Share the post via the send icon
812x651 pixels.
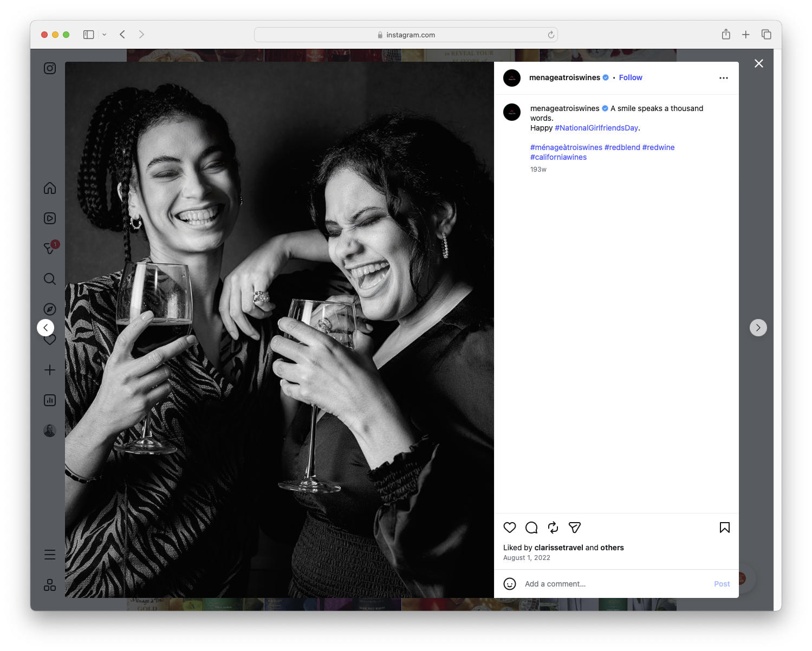tap(574, 528)
